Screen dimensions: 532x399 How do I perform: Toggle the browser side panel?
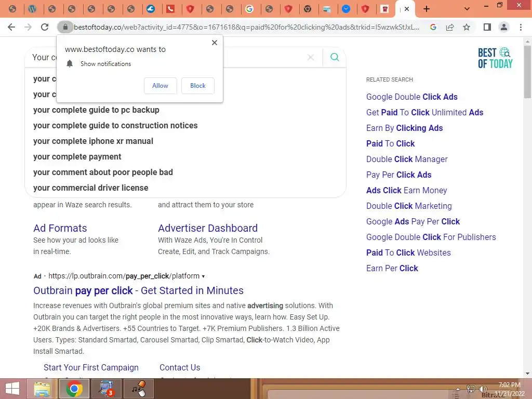[487, 27]
